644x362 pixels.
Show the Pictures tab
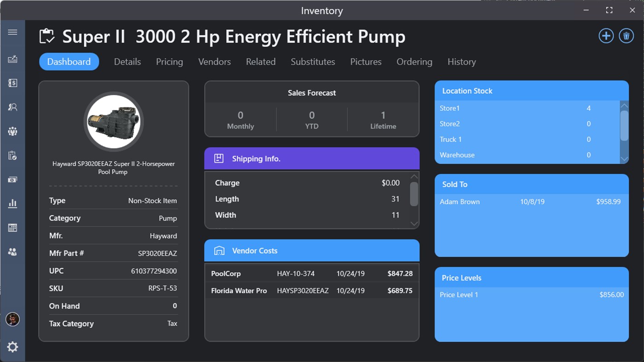(366, 62)
